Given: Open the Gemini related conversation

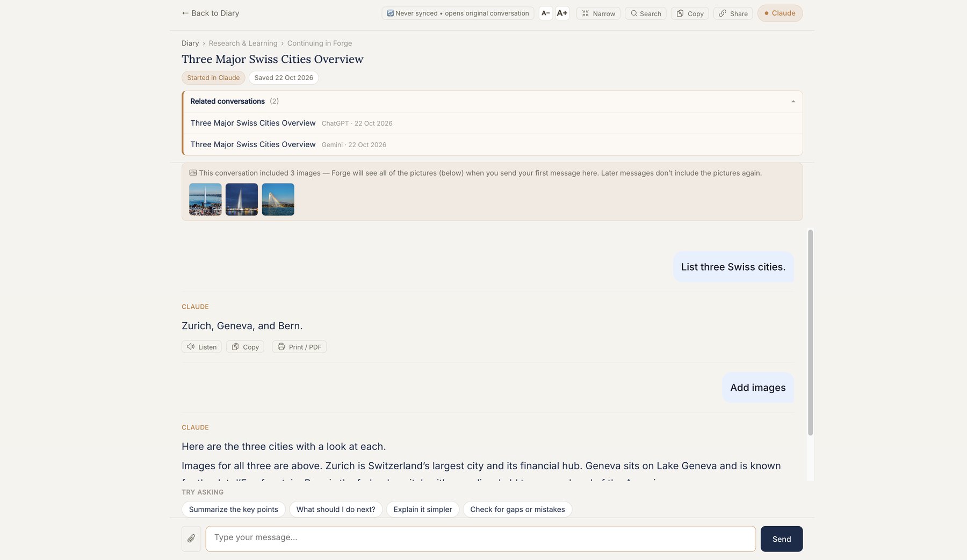Looking at the screenshot, I should coord(493,144).
